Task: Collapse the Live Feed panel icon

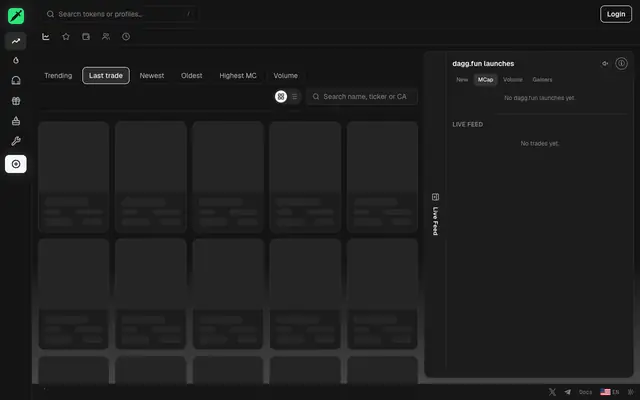Action: click(435, 197)
